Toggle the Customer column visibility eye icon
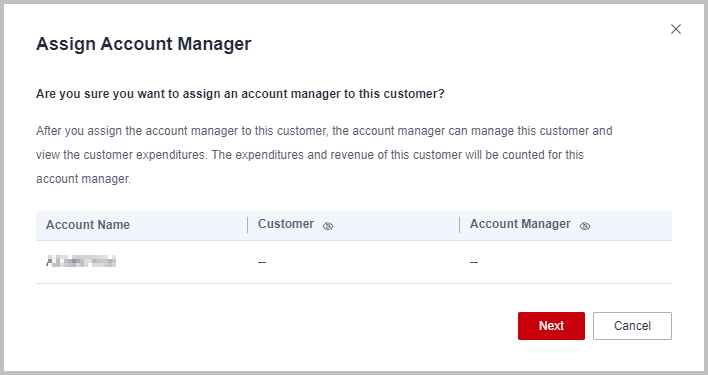This screenshot has width=708, height=375. [x=328, y=226]
